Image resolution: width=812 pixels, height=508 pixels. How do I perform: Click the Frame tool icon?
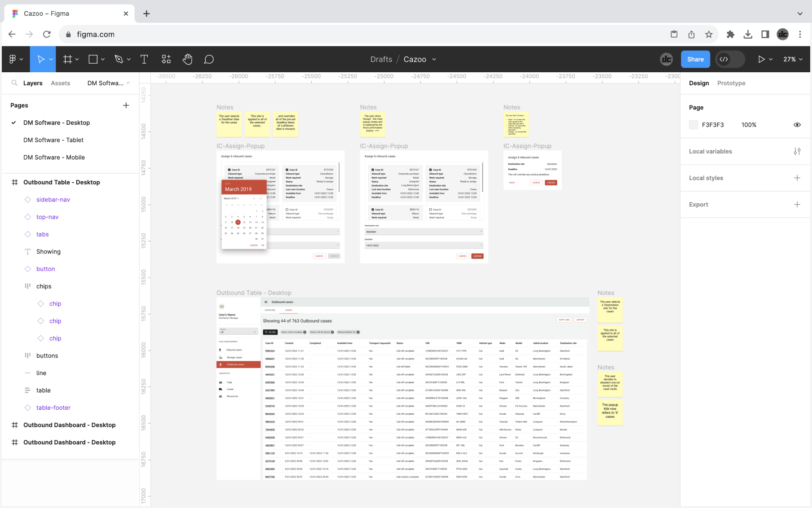pos(68,59)
